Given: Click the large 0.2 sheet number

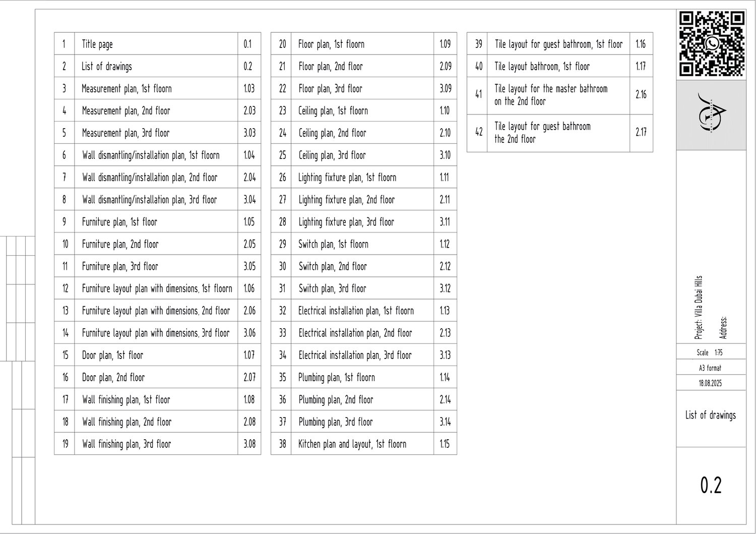Looking at the screenshot, I should pyautogui.click(x=711, y=485).
